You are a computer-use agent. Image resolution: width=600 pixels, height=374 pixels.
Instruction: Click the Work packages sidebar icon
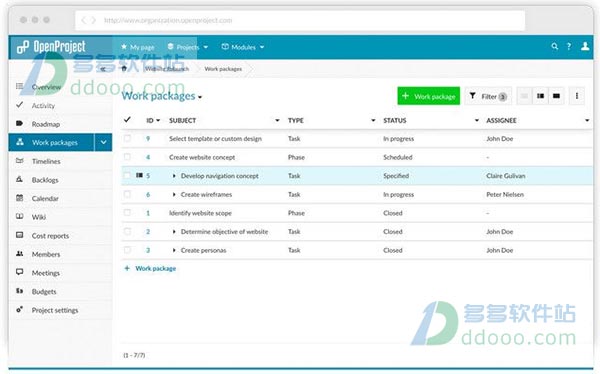(x=20, y=142)
